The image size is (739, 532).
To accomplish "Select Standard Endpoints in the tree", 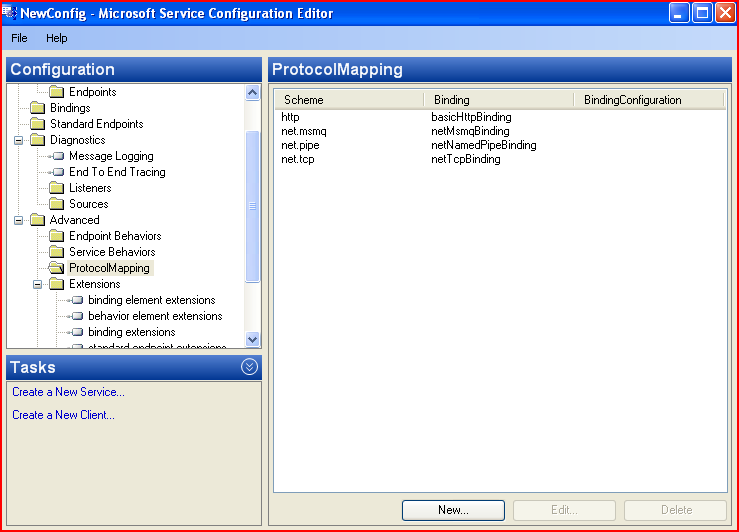I will [97, 124].
